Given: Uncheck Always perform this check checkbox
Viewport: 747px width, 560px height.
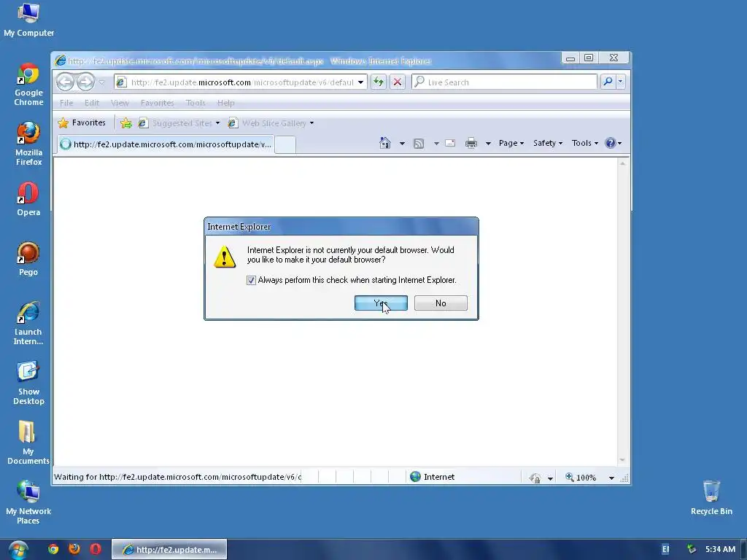Looking at the screenshot, I should pos(251,281).
